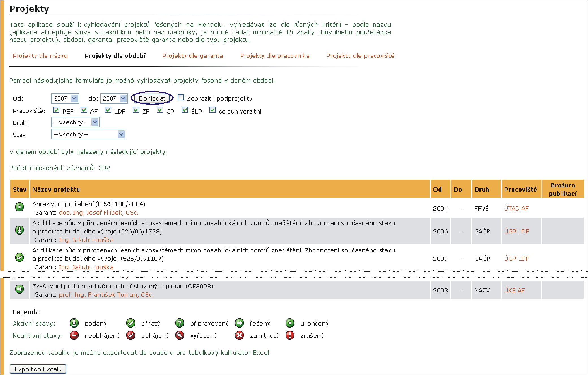This screenshot has width=588, height=375.
Task: Click the přijatý legend icon
Action: (131, 323)
